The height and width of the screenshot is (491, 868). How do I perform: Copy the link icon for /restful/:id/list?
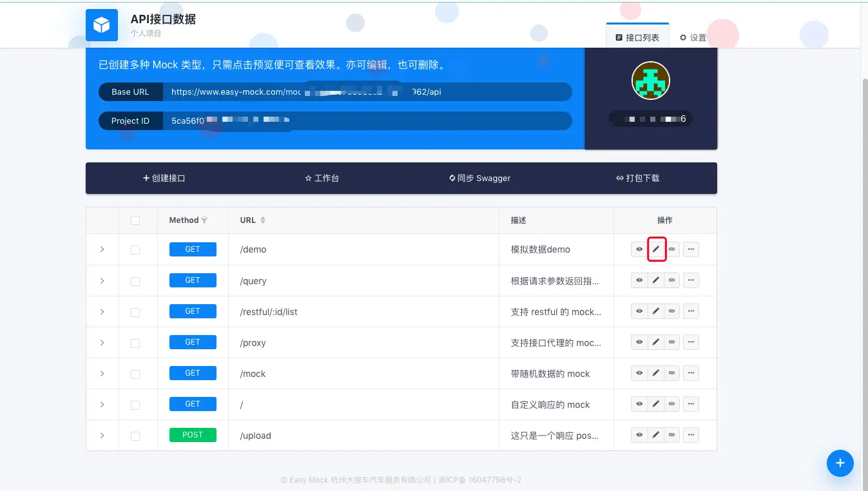point(671,311)
